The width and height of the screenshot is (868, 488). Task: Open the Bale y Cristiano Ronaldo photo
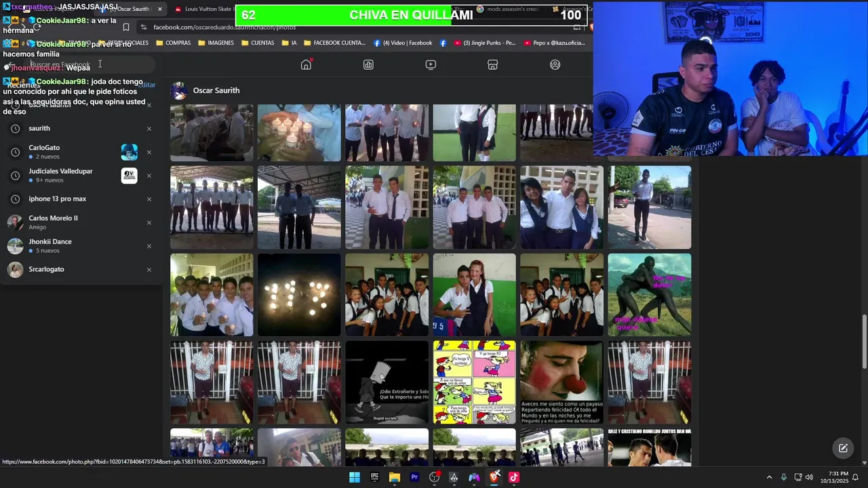tap(650, 447)
